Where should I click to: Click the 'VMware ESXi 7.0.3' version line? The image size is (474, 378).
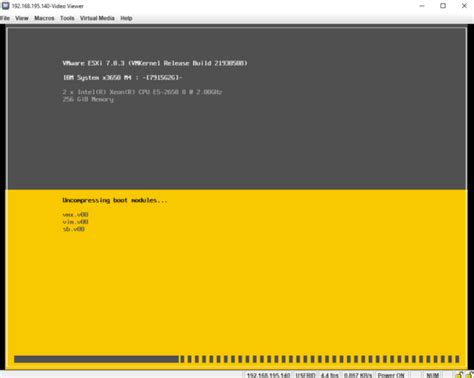155,63
